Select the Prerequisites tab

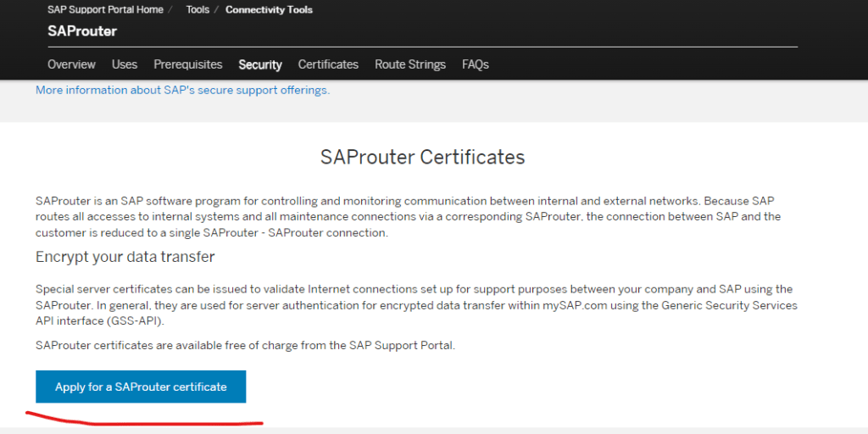pos(188,64)
